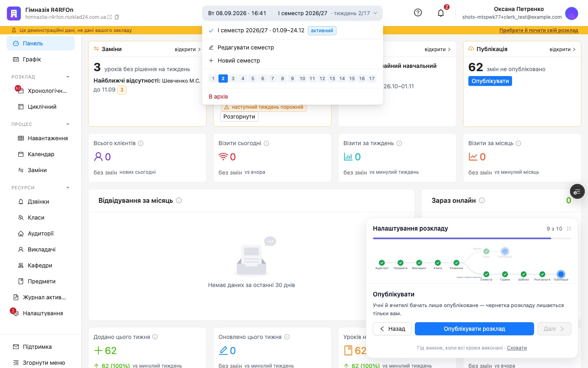Open Налаштування in the sidebar
Image resolution: width=588 pixels, height=368 pixels.
pyautogui.click(x=41, y=313)
